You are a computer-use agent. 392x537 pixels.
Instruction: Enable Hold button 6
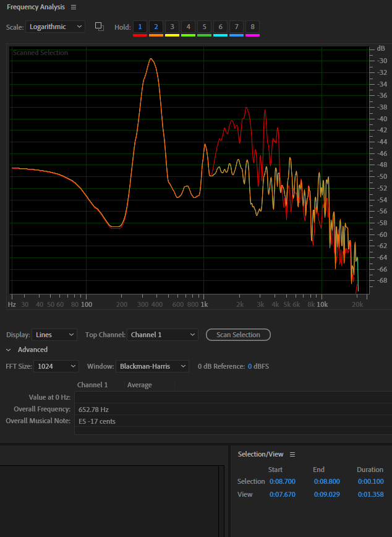tap(220, 27)
